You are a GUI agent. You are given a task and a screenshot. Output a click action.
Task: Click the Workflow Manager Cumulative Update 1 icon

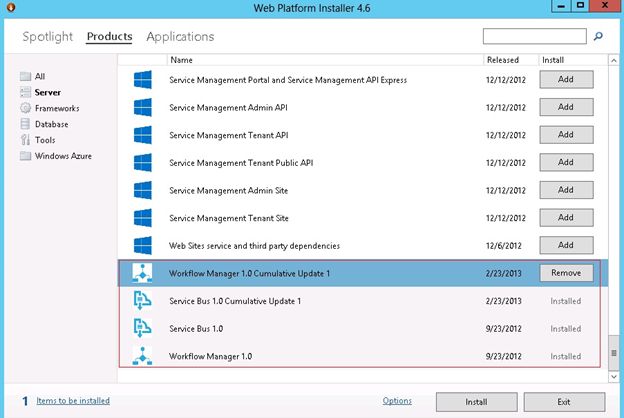tap(142, 273)
